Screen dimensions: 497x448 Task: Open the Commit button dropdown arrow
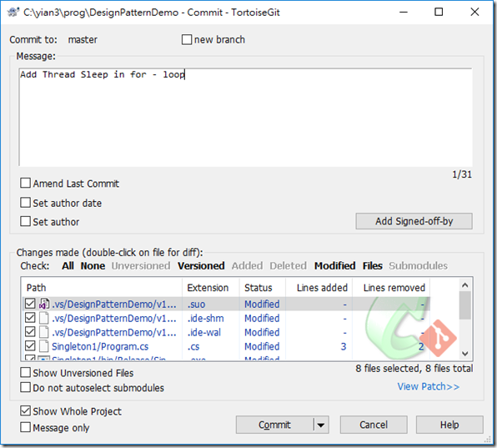[x=321, y=425]
